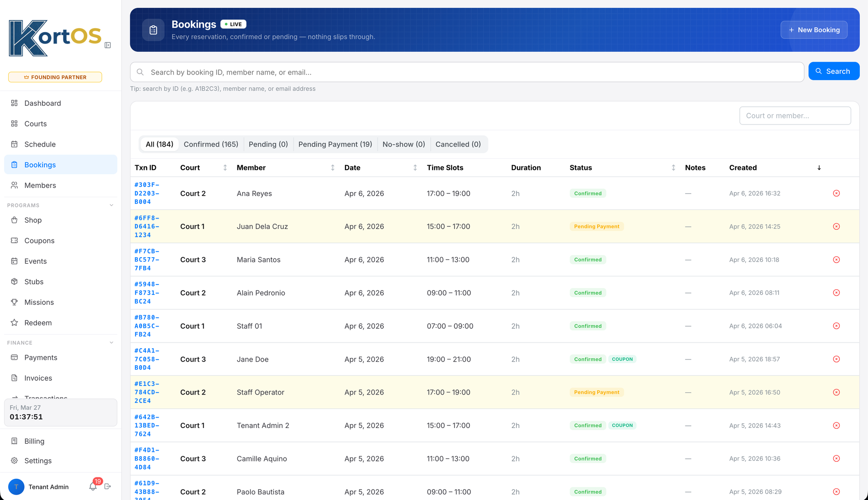The width and height of the screenshot is (868, 500).
Task: Click the Alain Pedronio member name
Action: tap(261, 293)
